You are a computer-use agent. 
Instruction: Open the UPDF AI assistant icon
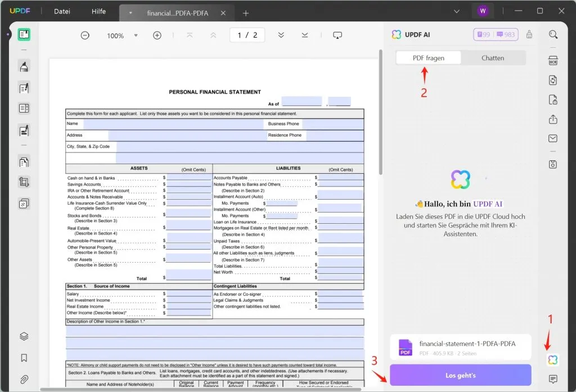[x=552, y=359]
